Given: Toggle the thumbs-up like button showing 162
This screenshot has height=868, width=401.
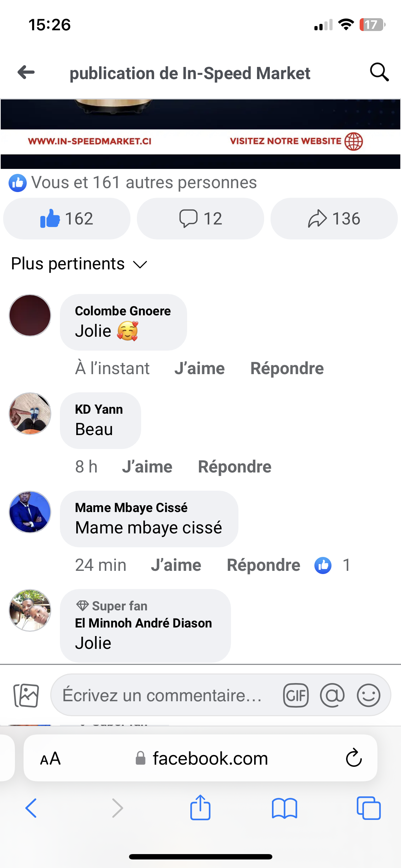Looking at the screenshot, I should (67, 218).
